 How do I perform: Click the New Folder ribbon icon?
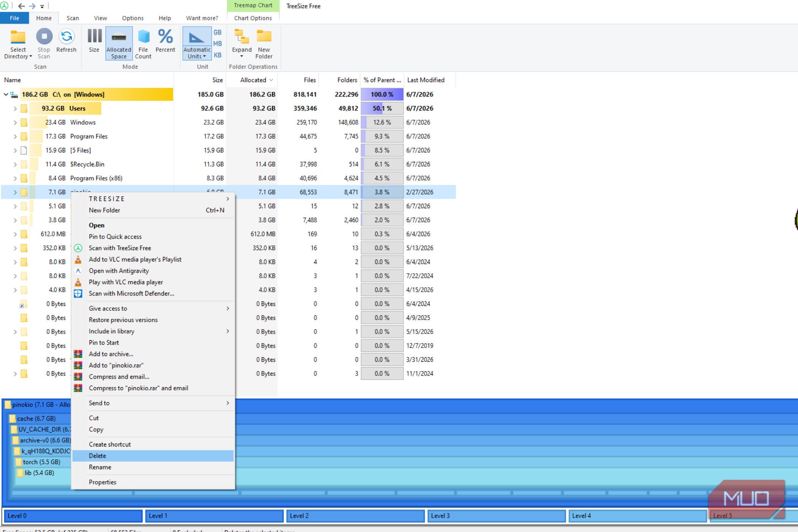point(264,36)
